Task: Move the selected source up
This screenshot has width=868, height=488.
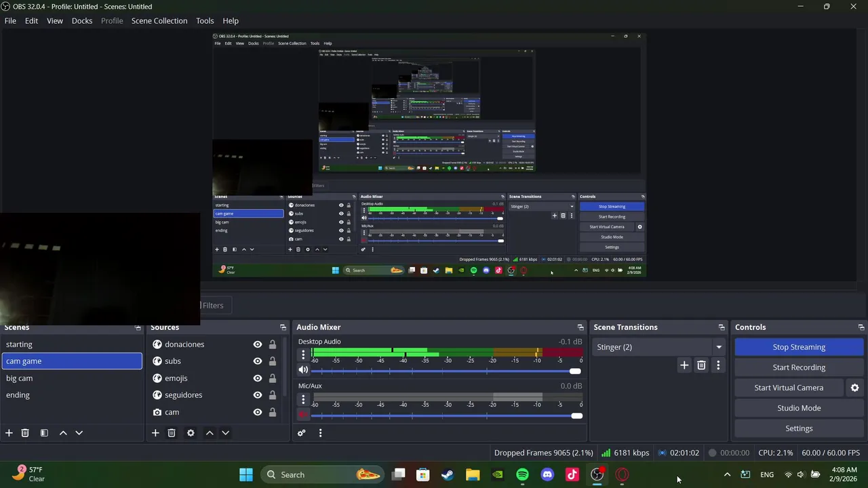Action: click(210, 433)
